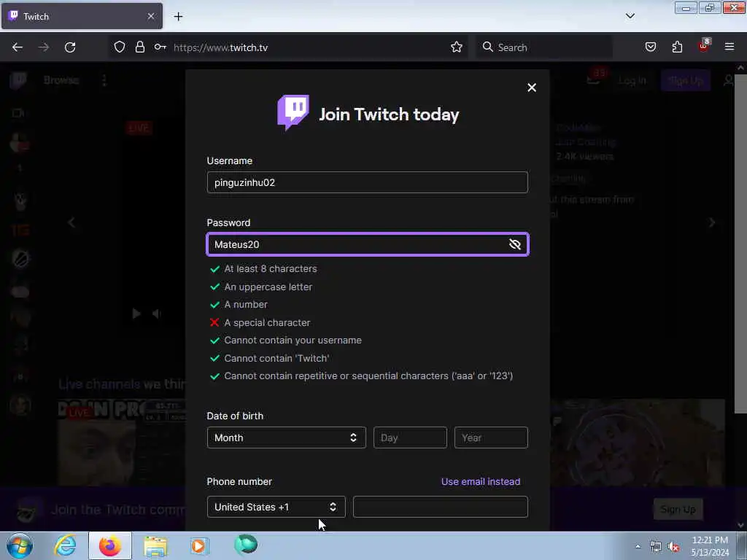Viewport: 747px width, 560px height.
Task: Click 'Cannot contain your username' text
Action: pos(293,341)
